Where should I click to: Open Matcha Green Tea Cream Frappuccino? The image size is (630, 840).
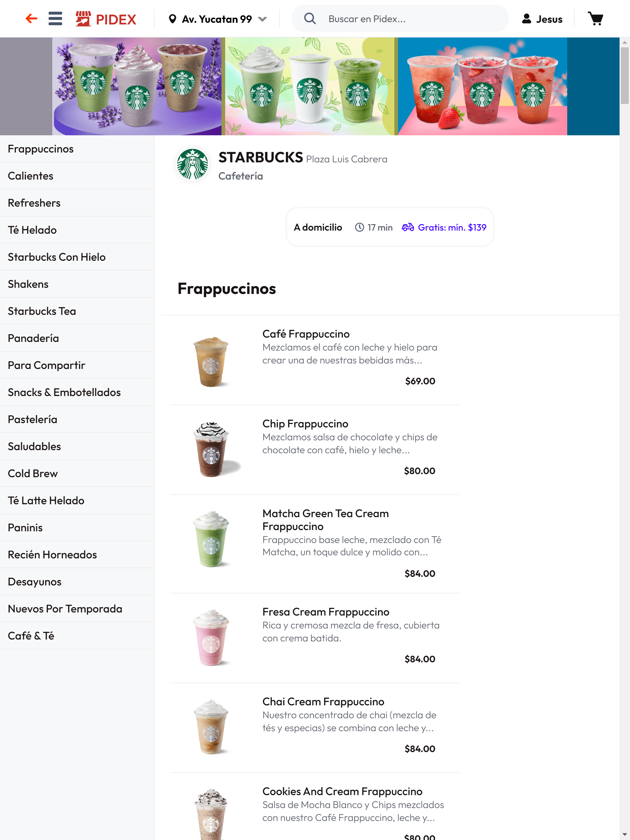tap(314, 544)
